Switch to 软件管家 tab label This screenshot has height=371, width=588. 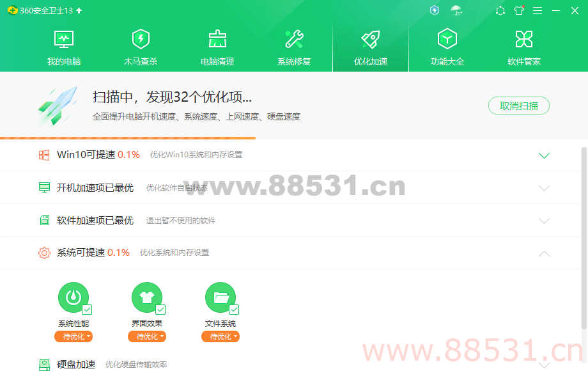click(524, 61)
